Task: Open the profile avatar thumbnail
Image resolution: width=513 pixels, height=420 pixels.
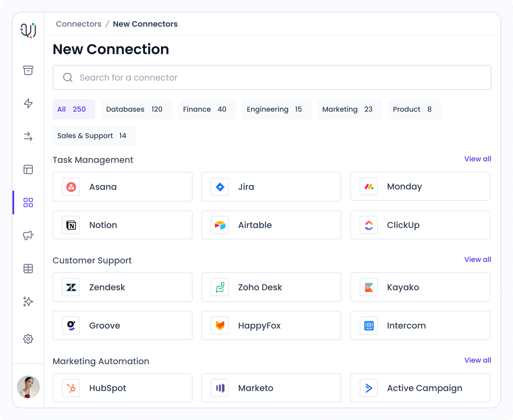Action: (28, 387)
